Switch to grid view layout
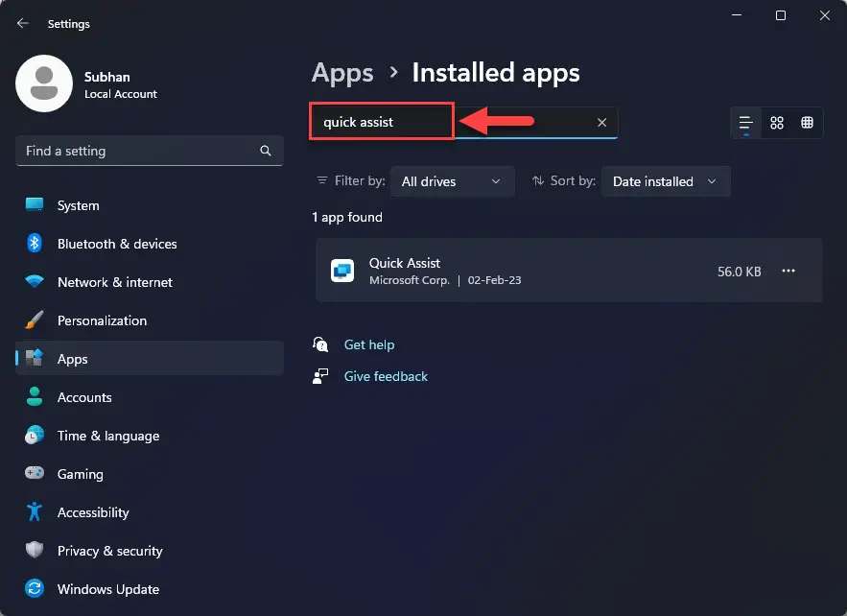This screenshot has height=616, width=847. 777,123
